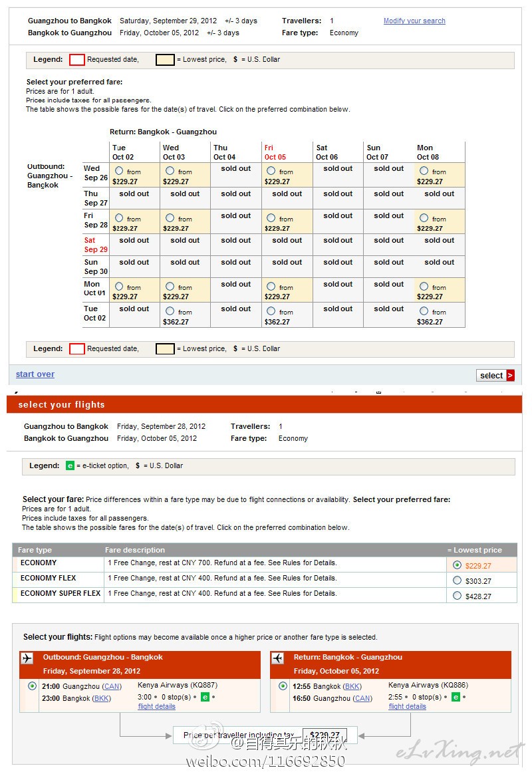Click the 'select your flights' section heading
This screenshot has height=774, width=532.
click(x=62, y=405)
